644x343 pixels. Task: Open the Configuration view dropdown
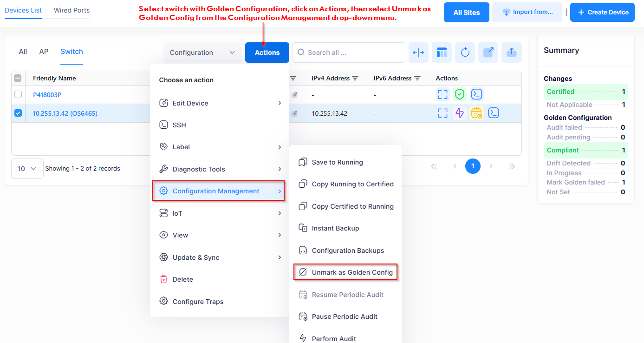coord(202,53)
